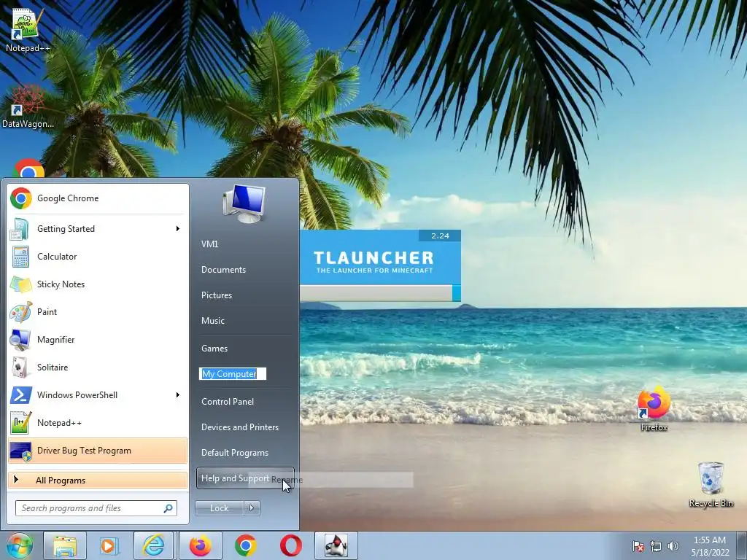Launch Paint from the Start menu
Image resolution: width=747 pixels, height=560 pixels.
(98, 312)
